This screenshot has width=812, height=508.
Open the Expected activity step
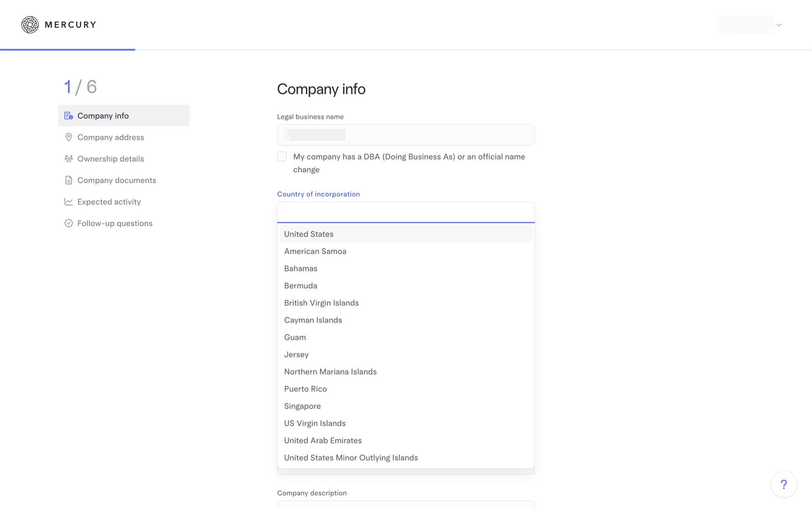(x=123, y=202)
